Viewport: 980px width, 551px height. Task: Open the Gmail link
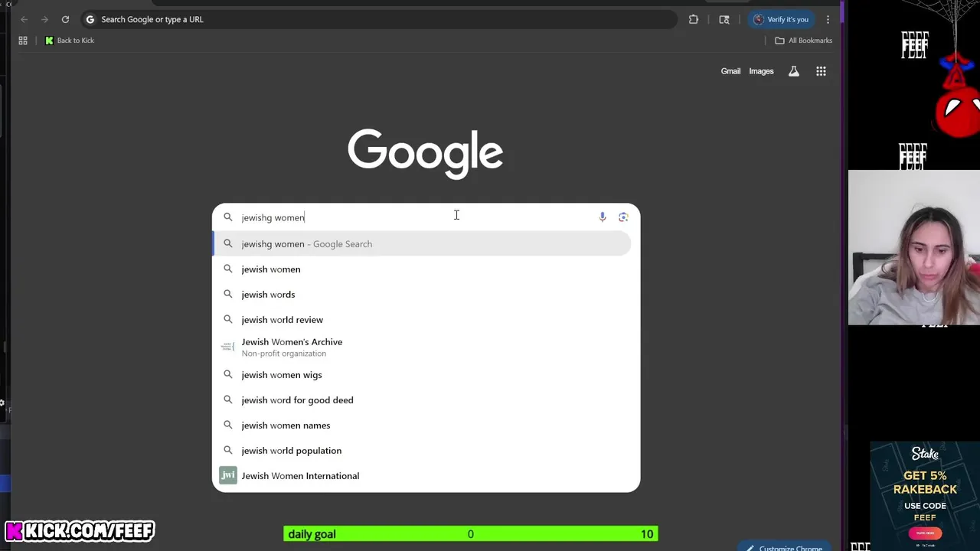click(x=730, y=71)
